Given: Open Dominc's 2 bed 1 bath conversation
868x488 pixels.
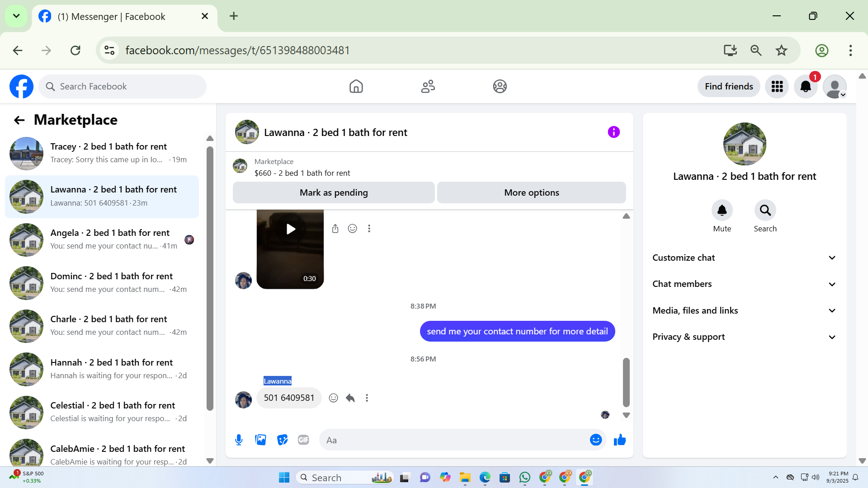Looking at the screenshot, I should [102, 283].
